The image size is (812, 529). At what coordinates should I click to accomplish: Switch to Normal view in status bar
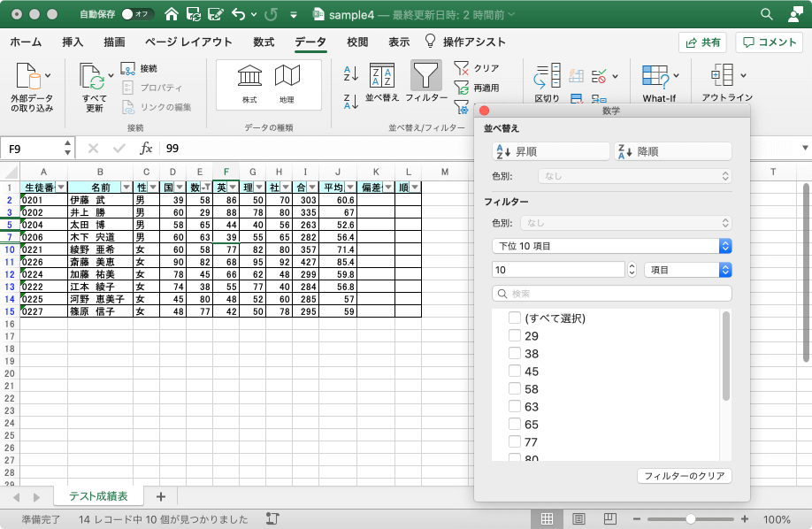click(x=547, y=518)
